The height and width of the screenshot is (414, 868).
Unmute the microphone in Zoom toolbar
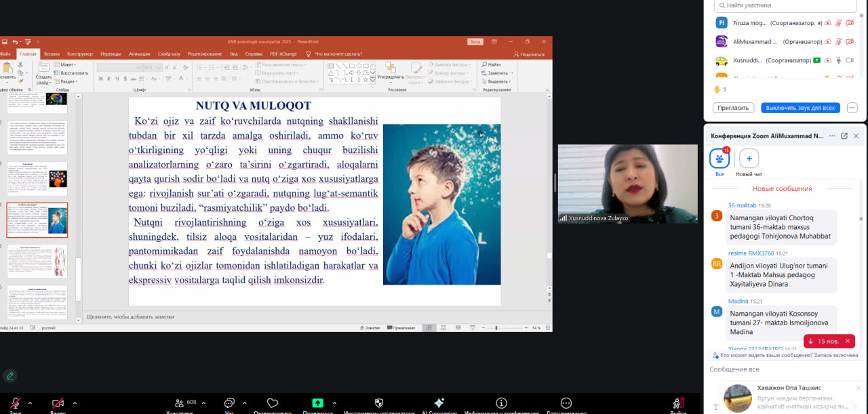[15, 403]
